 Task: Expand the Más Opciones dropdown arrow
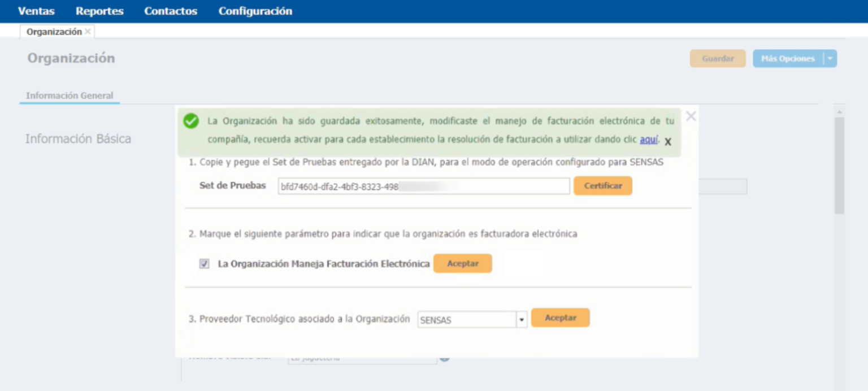click(x=830, y=59)
